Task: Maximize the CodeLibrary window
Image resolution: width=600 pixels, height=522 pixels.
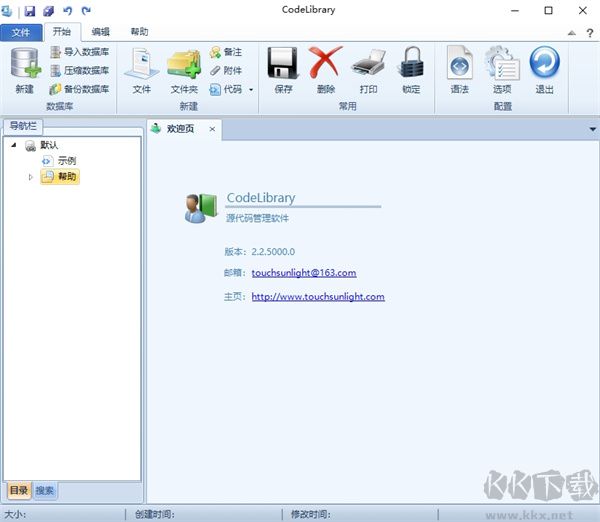Action: click(x=548, y=11)
